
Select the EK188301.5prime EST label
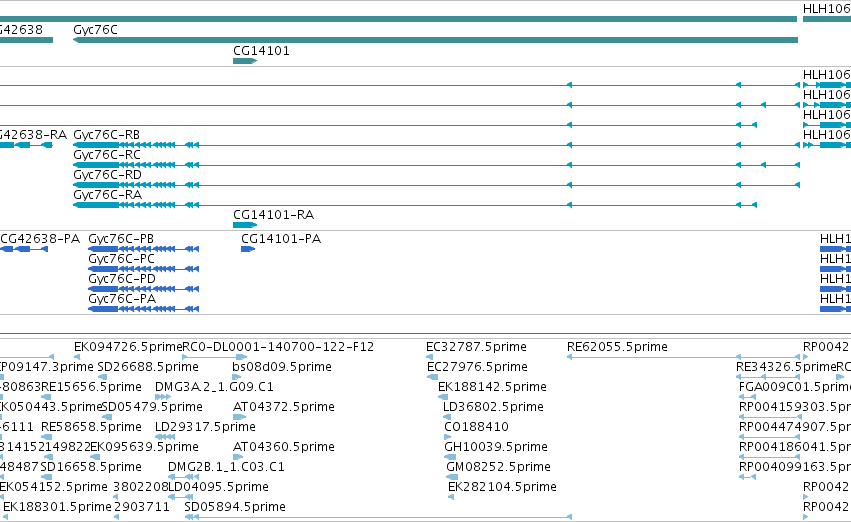[58, 507]
